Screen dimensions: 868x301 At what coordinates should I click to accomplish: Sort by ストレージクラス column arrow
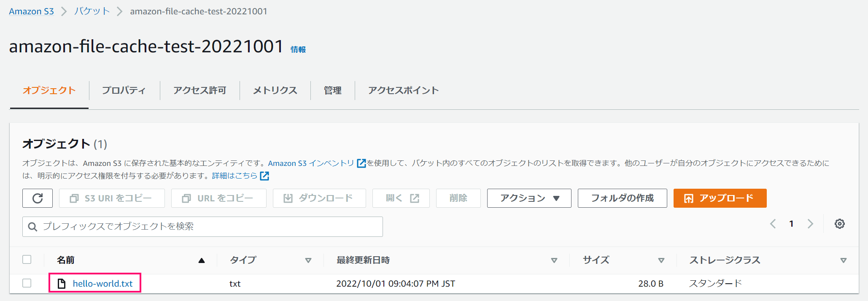(844, 260)
